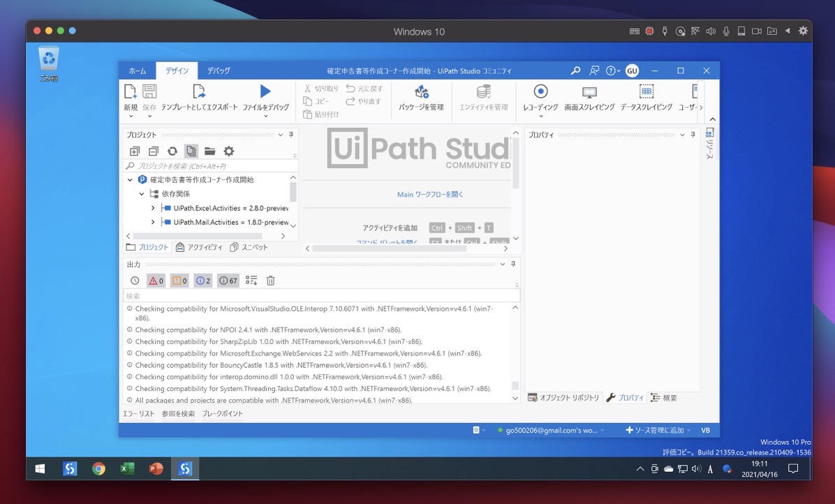Switch to the デバッグ ribbon tab

[219, 71]
